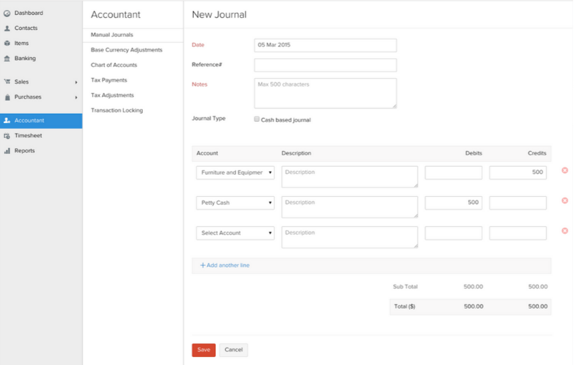The image size is (588, 365).
Task: Click the Credits column header
Action: [537, 153]
